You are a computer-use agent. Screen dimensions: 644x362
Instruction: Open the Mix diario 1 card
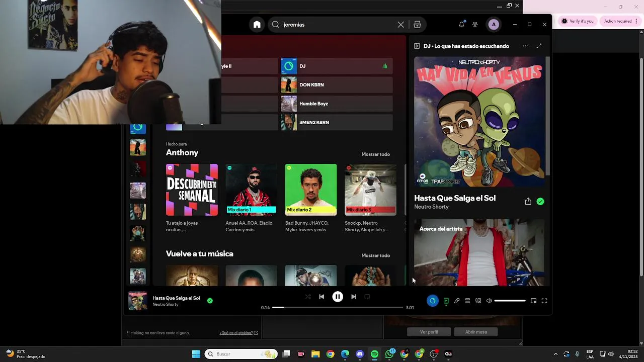click(x=251, y=198)
